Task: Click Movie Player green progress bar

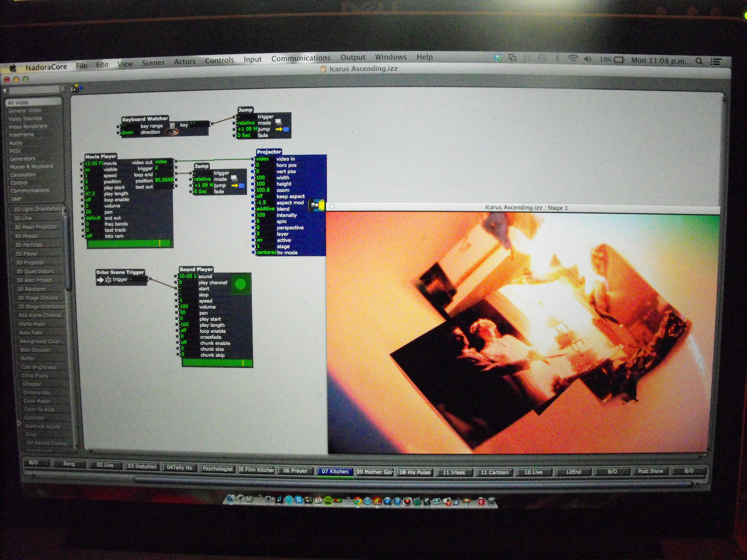Action: [x=130, y=243]
